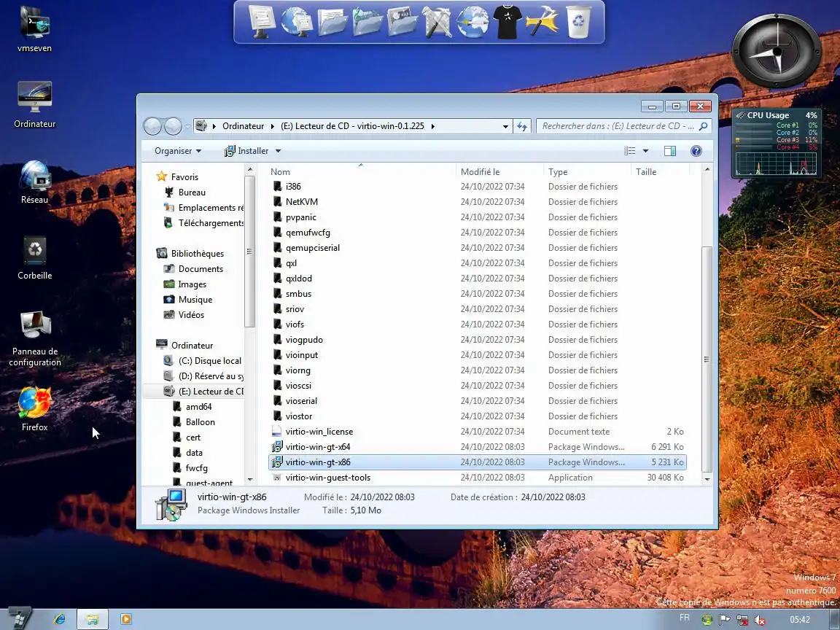Select Téléchargements in navigation pane

point(211,223)
